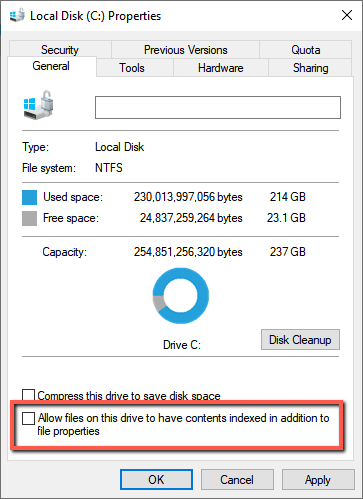Image resolution: width=363 pixels, height=499 pixels.
Task: Click the Apply button
Action: click(318, 480)
